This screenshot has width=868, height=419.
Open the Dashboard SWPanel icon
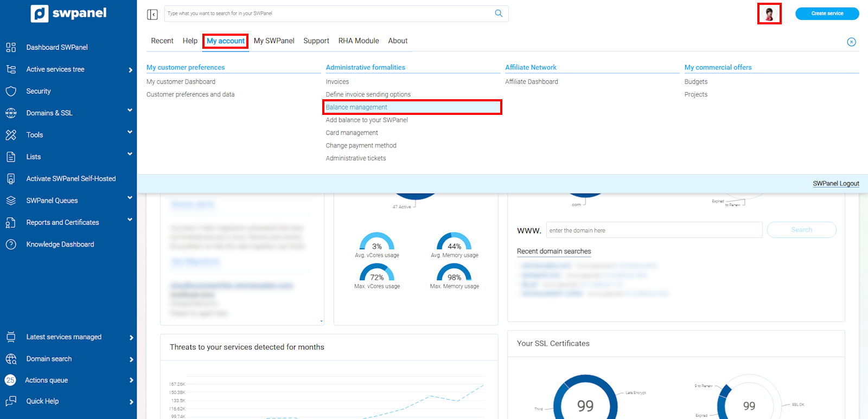click(11, 47)
